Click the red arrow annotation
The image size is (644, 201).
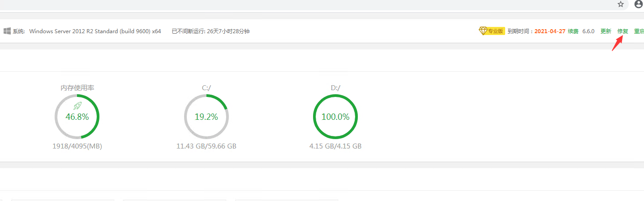pyautogui.click(x=618, y=44)
